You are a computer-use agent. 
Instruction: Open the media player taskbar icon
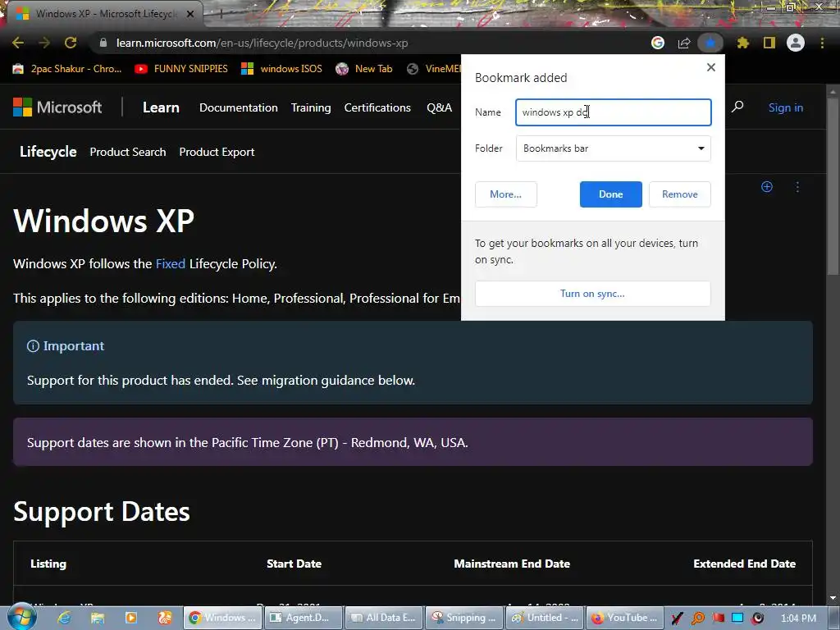(130, 618)
